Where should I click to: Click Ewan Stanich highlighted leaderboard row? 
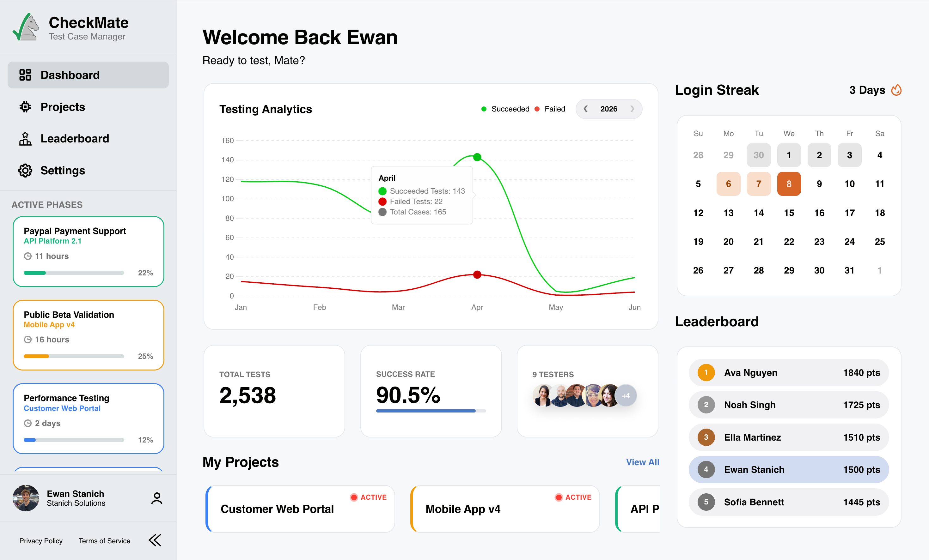[x=789, y=470]
